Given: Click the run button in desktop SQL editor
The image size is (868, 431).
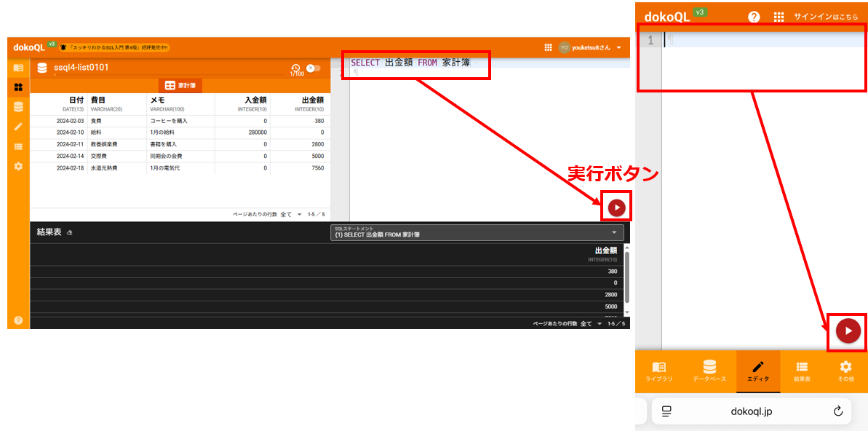Looking at the screenshot, I should pos(616,207).
